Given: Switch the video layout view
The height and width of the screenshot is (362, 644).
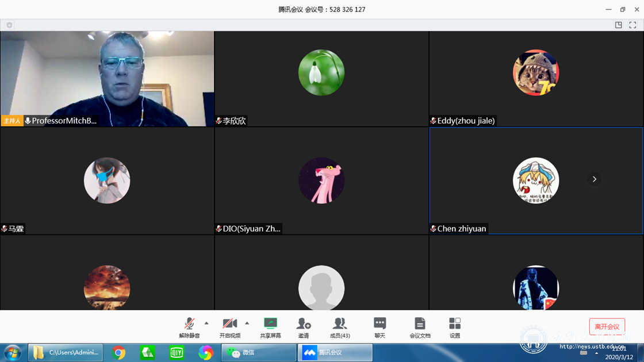Looking at the screenshot, I should [619, 25].
